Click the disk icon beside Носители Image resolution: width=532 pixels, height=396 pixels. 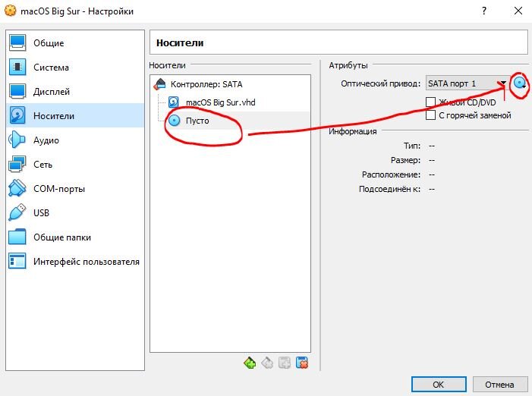tap(17, 115)
